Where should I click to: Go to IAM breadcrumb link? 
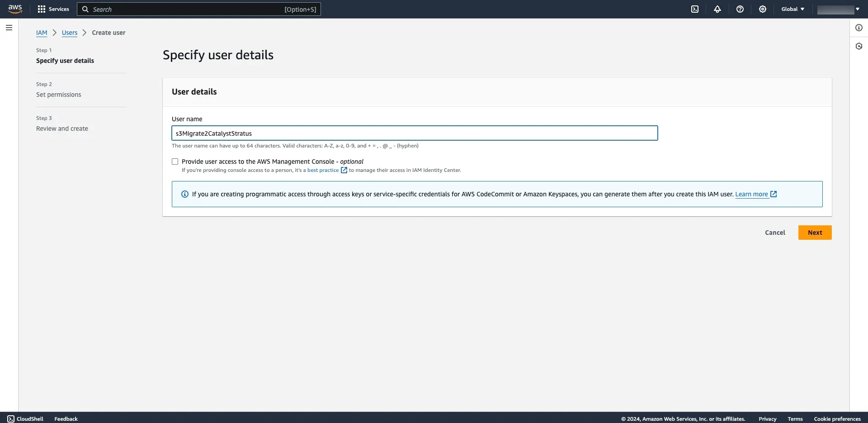42,33
